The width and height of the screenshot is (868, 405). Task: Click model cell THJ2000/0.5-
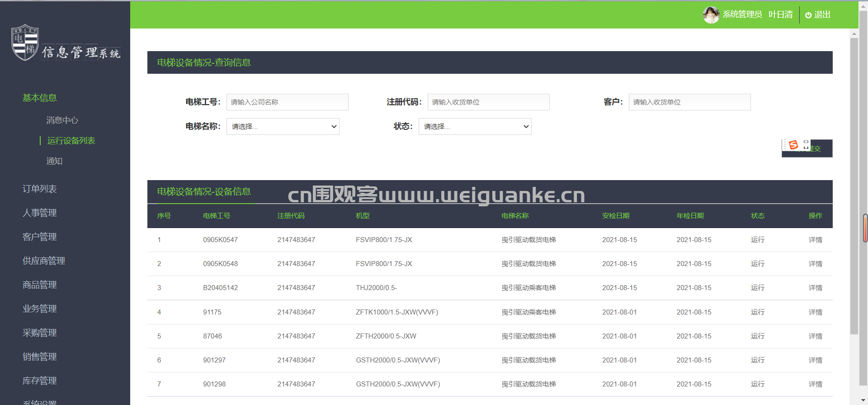click(x=377, y=288)
